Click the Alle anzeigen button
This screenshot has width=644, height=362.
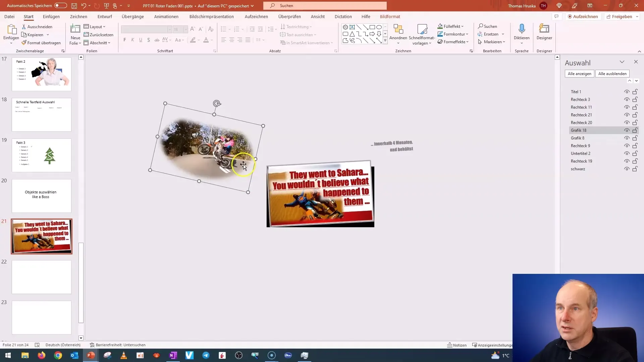pyautogui.click(x=579, y=73)
